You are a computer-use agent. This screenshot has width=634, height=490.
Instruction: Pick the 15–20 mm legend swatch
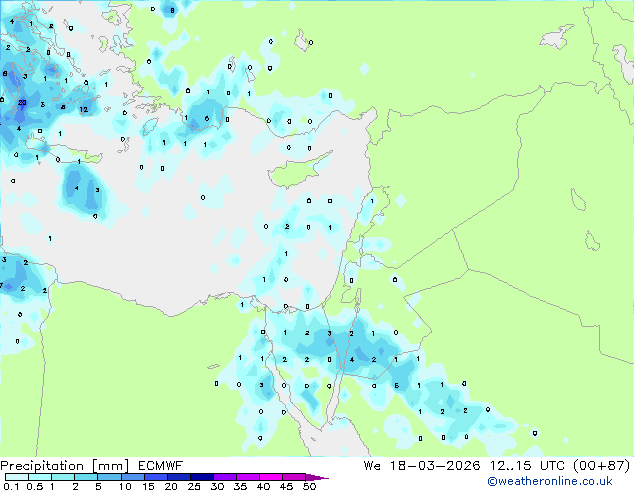[155, 477]
